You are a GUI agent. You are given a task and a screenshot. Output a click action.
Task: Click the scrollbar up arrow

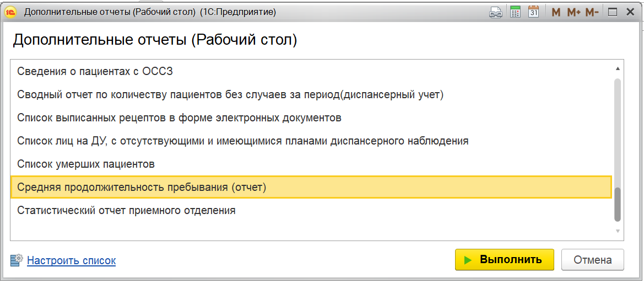618,69
